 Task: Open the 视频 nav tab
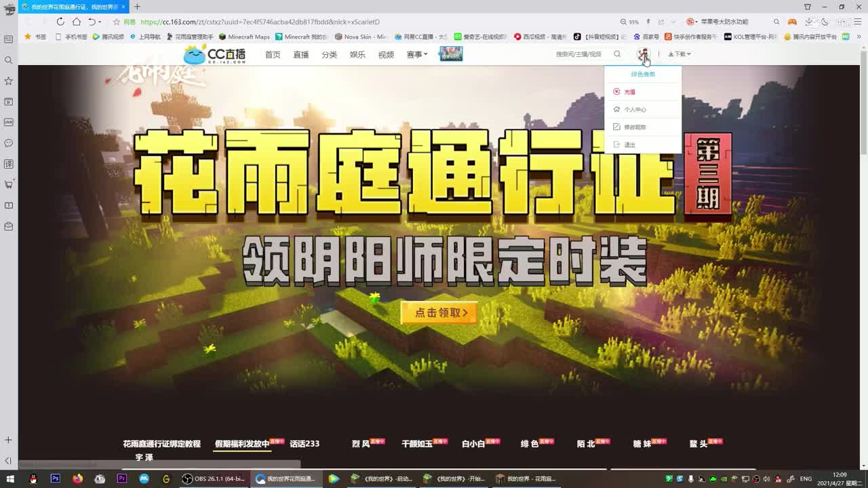[x=386, y=54]
